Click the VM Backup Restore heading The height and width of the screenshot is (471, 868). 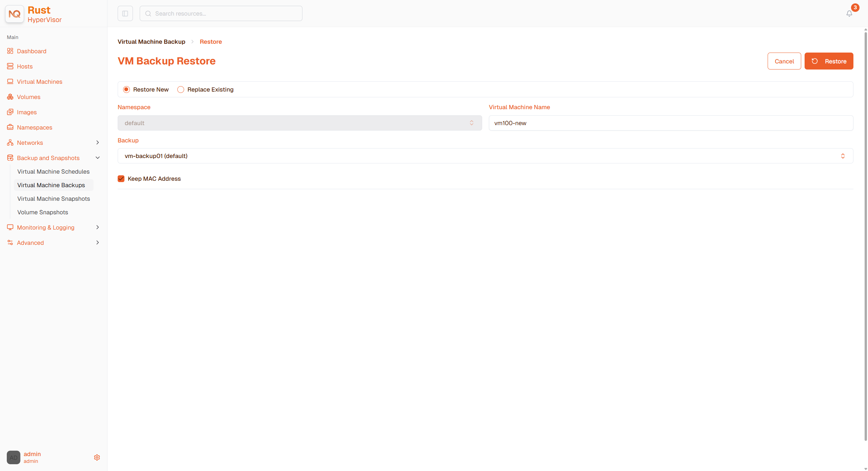tap(166, 61)
